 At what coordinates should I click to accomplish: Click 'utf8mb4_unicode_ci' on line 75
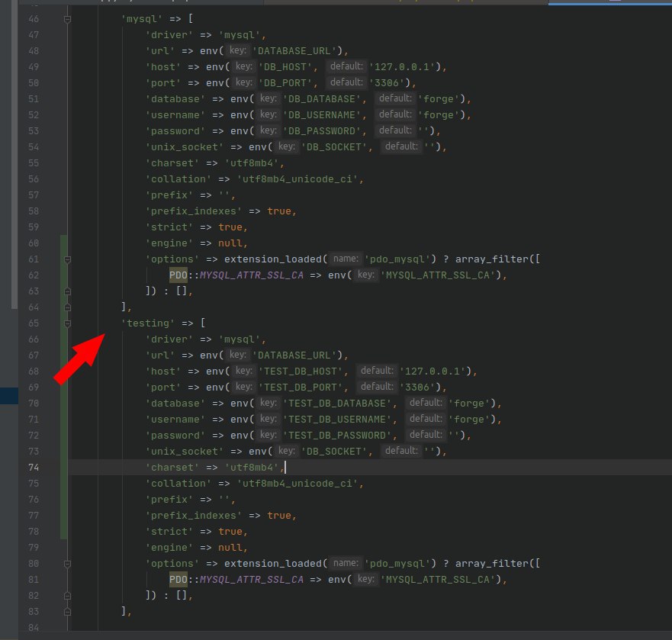[297, 484]
